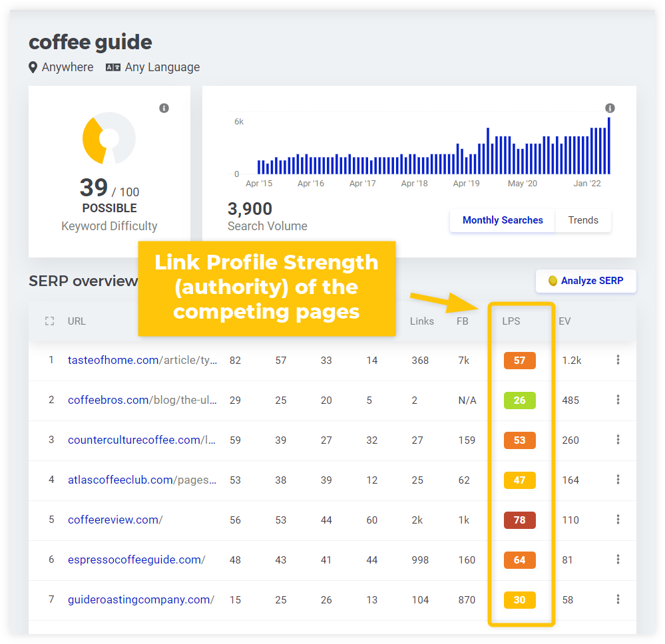Viewport: 665px width, 644px height.
Task: Open the three-dot menu for atlascoffeeclub.com row
Action: 618,480
